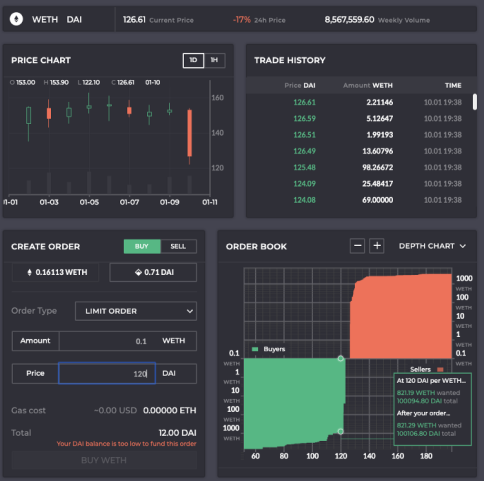Screen dimensions: 484x481
Task: Click the BUY WETH submit button
Action: click(104, 460)
